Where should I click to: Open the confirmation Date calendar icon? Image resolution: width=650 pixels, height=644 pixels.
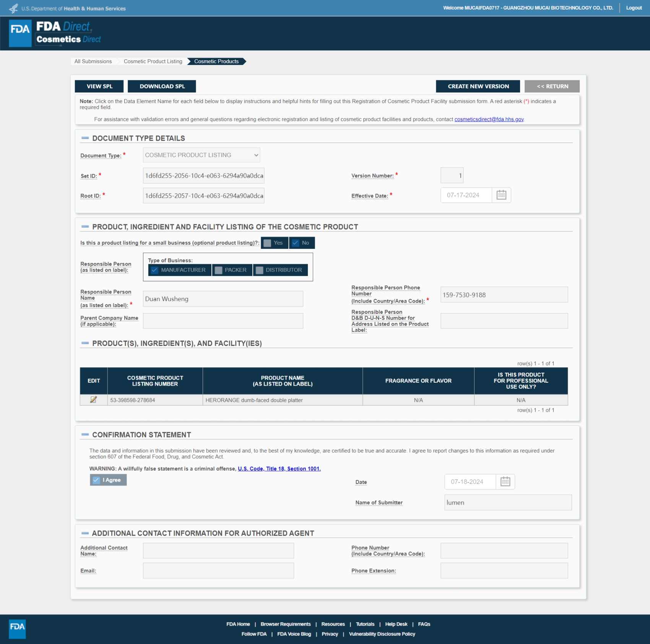point(505,482)
